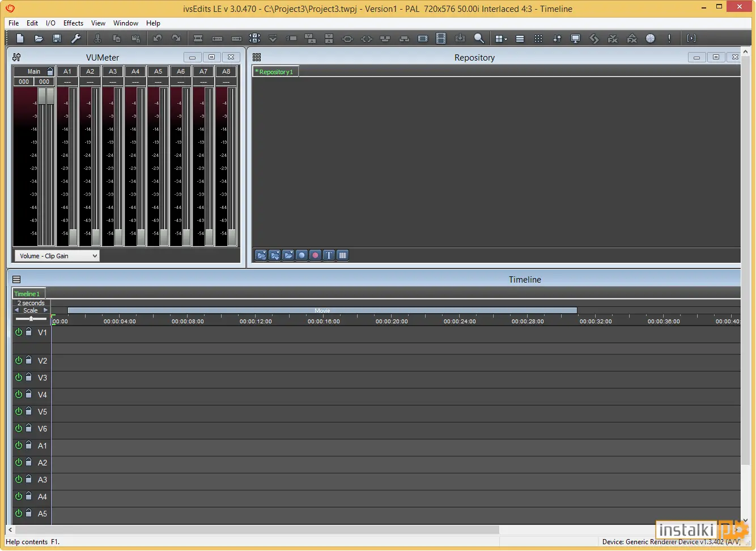Lock track V5 with its padlock

29,411
